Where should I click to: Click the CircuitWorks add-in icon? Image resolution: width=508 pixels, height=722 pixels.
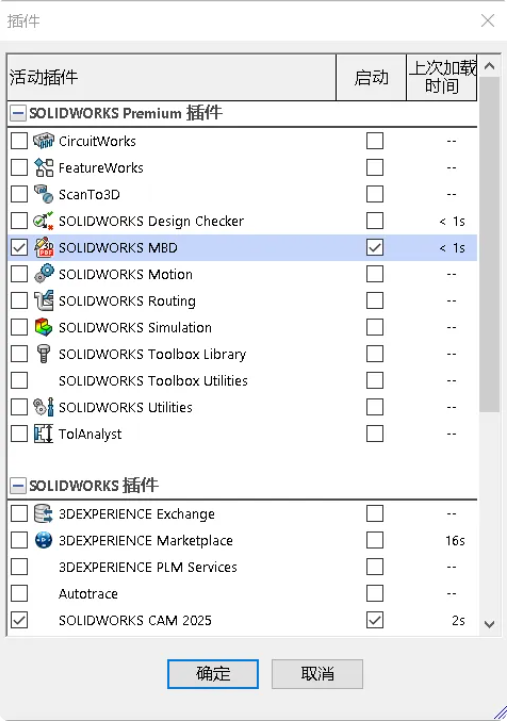[x=44, y=141]
